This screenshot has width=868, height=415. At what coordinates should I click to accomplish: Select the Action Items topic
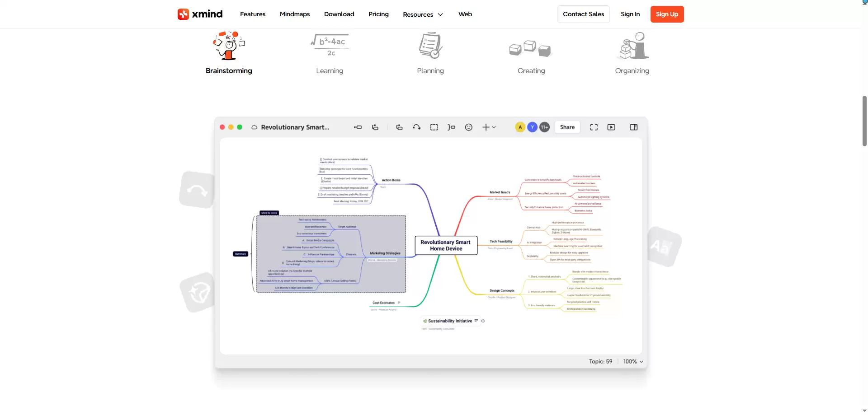pyautogui.click(x=391, y=180)
